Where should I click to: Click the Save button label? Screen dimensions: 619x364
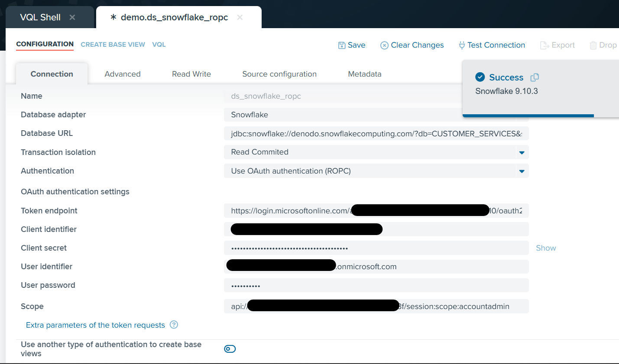point(356,45)
